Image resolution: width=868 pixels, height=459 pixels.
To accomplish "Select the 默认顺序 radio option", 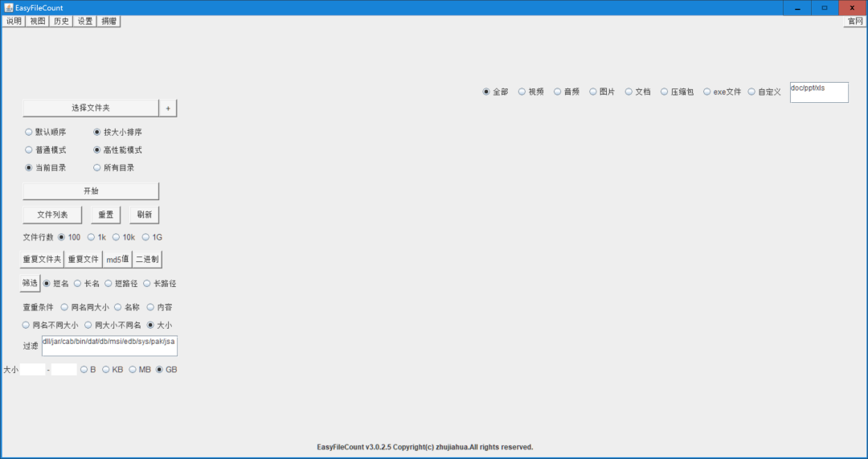I will 45,133.
